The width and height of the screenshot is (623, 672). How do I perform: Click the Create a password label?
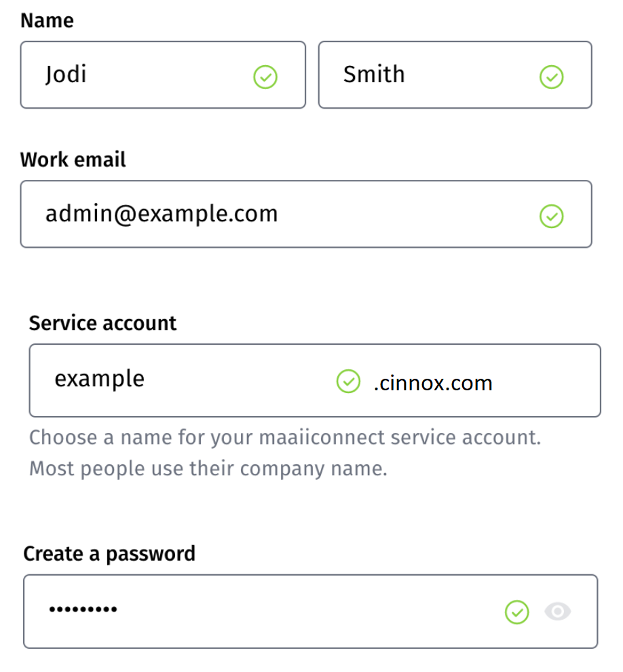pyautogui.click(x=109, y=554)
